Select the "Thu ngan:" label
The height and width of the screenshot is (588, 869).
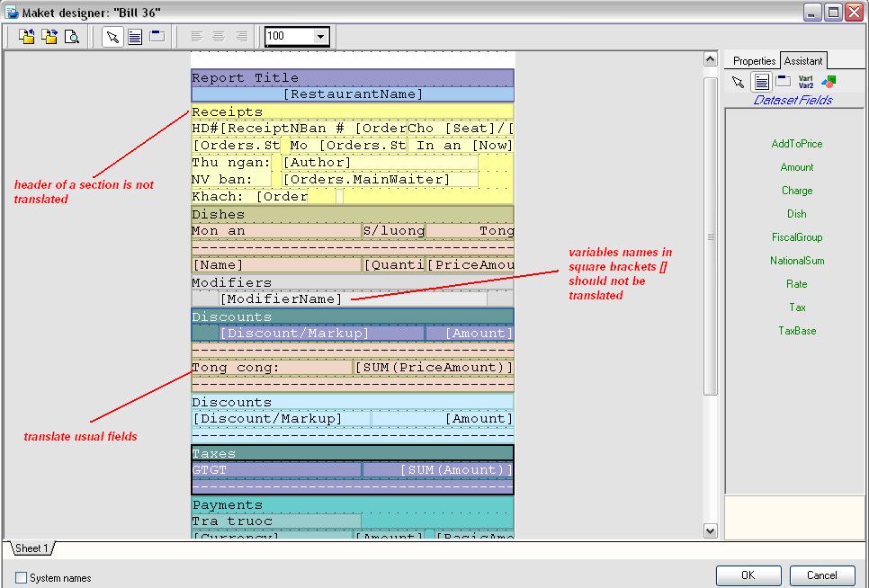coord(231,162)
